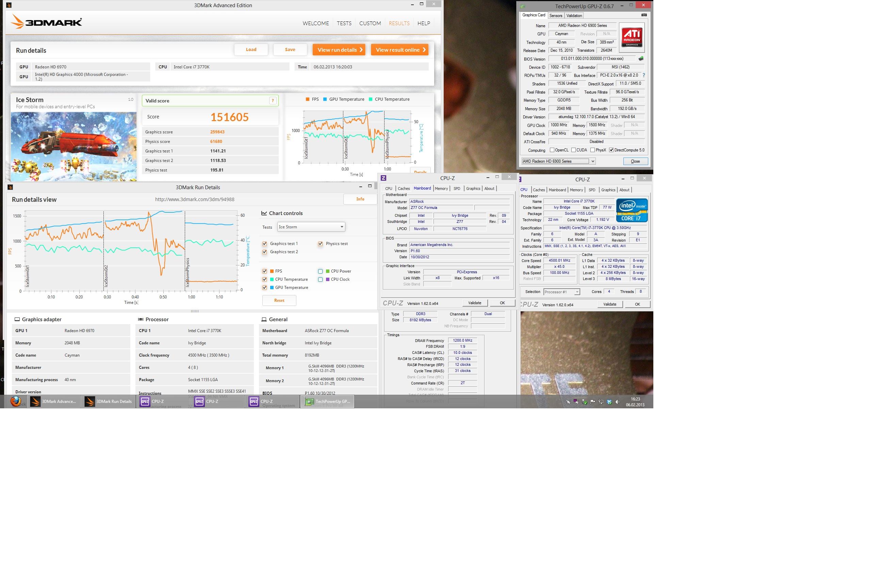The height and width of the screenshot is (588, 882).
Task: Open the RESULTS menu in 3DMark
Action: (x=399, y=23)
